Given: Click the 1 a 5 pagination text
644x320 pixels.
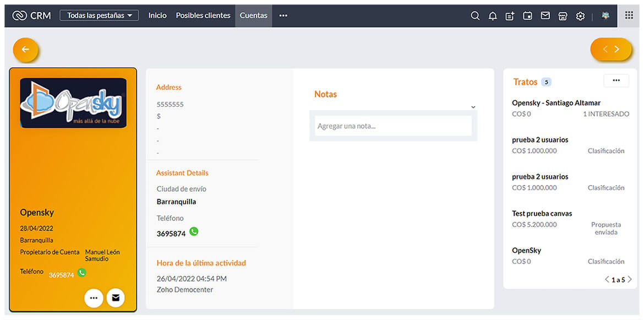Looking at the screenshot, I should [618, 280].
